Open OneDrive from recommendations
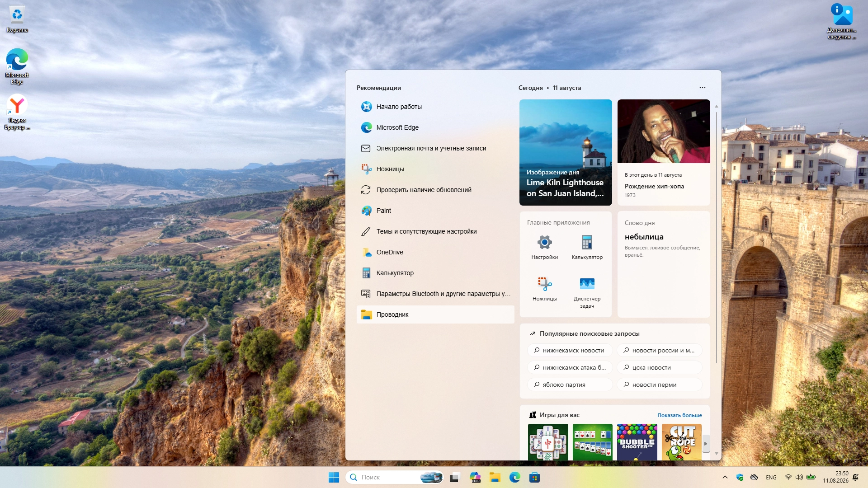The image size is (868, 488). [x=435, y=252]
